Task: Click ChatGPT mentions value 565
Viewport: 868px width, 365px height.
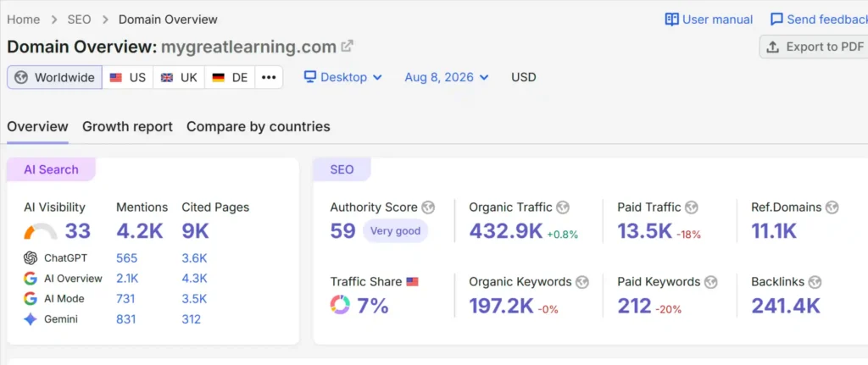Action: [x=127, y=258]
